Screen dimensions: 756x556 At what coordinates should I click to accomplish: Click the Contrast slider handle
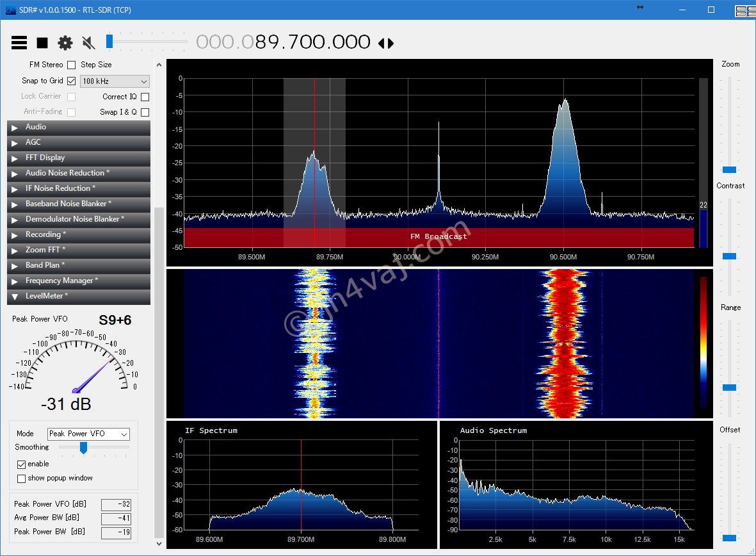pyautogui.click(x=730, y=256)
